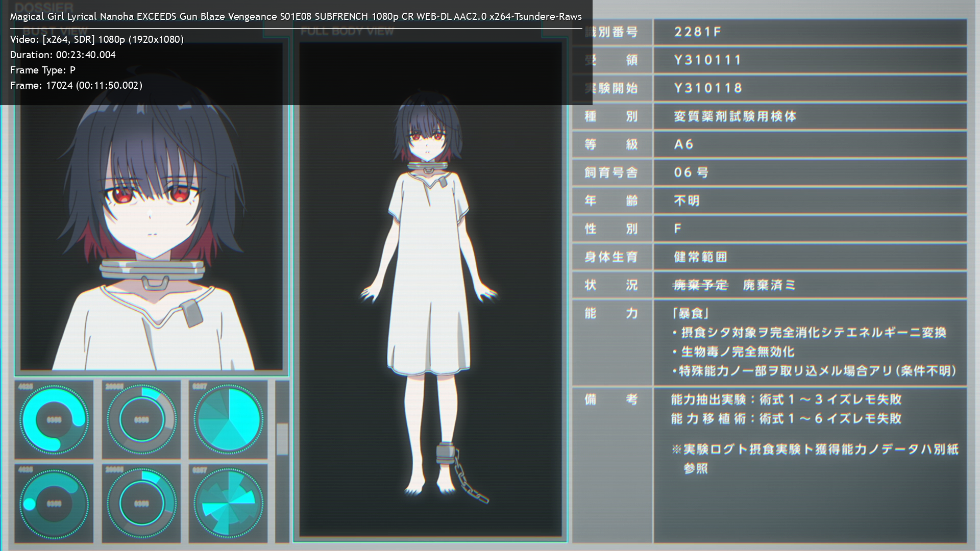Click the "Duration: 00:23:40.004" line
Viewport: 980px width, 551px height.
pyautogui.click(x=63, y=55)
